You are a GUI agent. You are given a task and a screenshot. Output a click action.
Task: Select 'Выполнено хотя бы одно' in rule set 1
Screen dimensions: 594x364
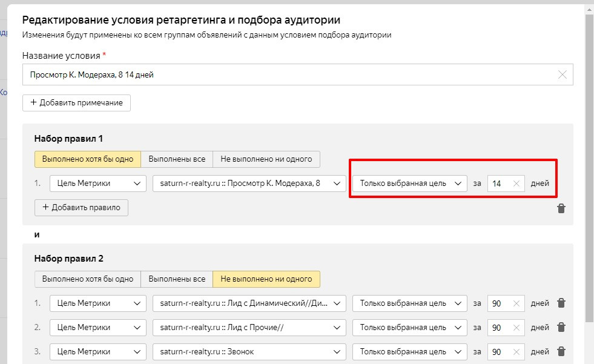click(x=88, y=159)
